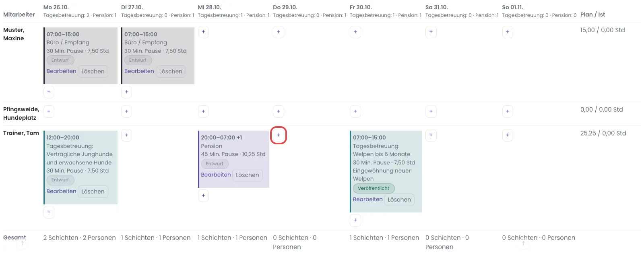Image resolution: width=644 pixels, height=258 pixels.
Task: Select the 'Sa 31.10.' column header
Action: (437, 7)
